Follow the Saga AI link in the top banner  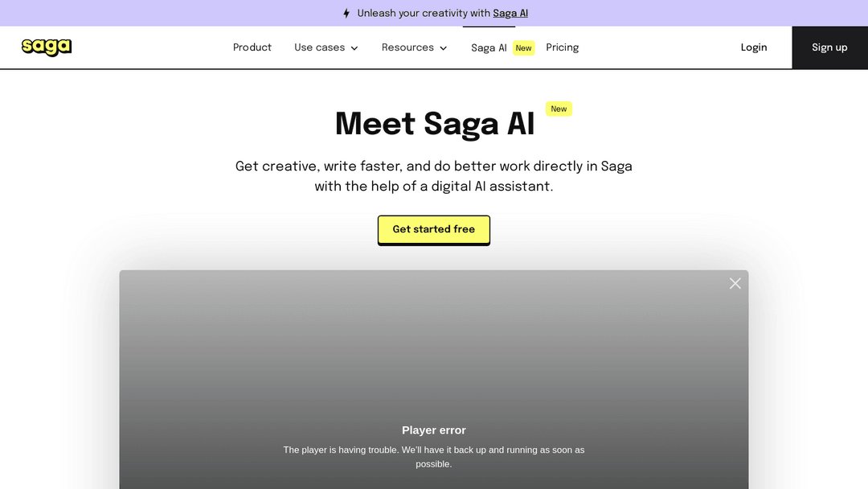click(510, 13)
